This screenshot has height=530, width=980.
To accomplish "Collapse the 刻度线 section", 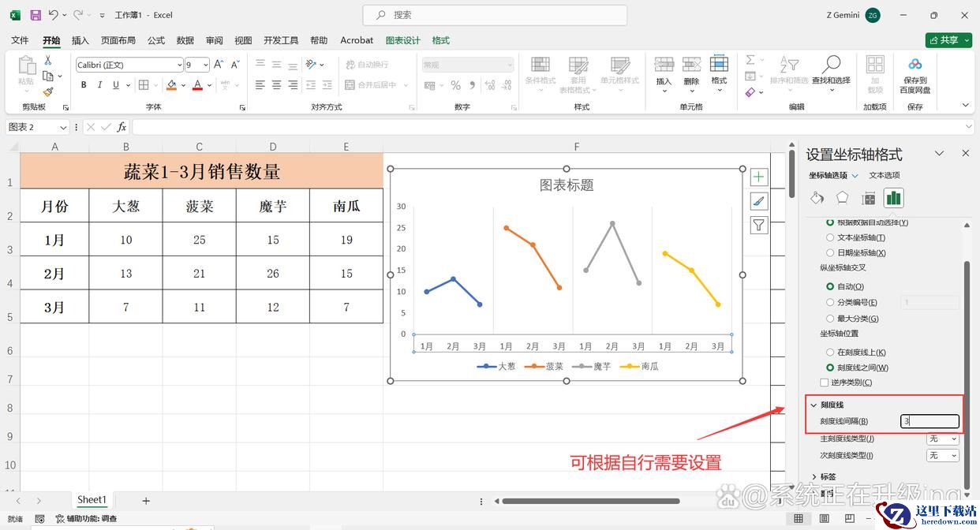I will click(x=814, y=405).
